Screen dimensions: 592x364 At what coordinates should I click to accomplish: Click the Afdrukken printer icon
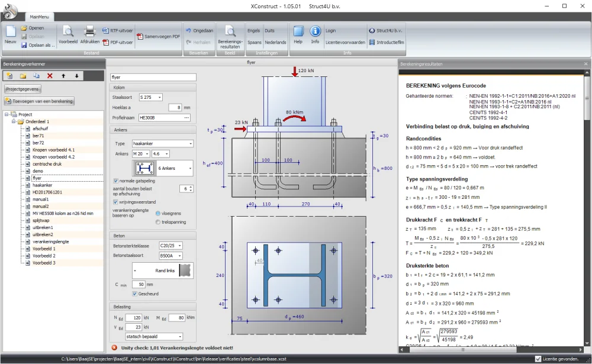pos(89,32)
